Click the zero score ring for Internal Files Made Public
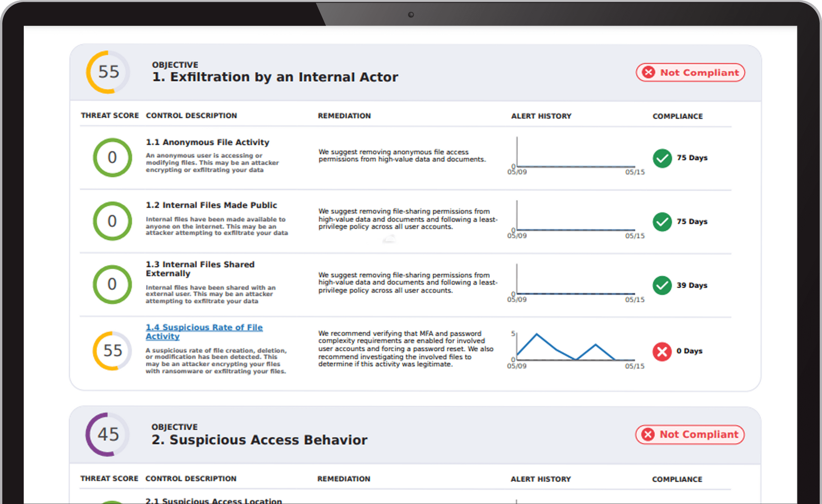This screenshot has width=822, height=504. pyautogui.click(x=112, y=221)
